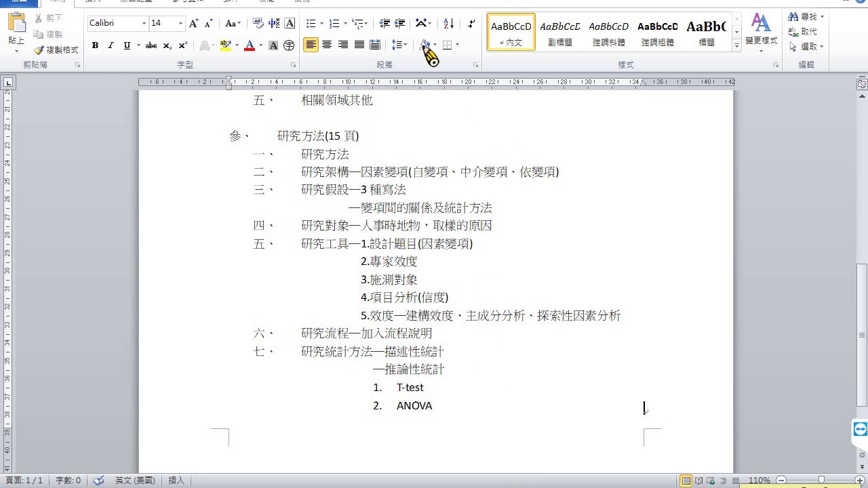This screenshot has height=488, width=868.
Task: Switch to Web Layout view
Action: [x=711, y=481]
